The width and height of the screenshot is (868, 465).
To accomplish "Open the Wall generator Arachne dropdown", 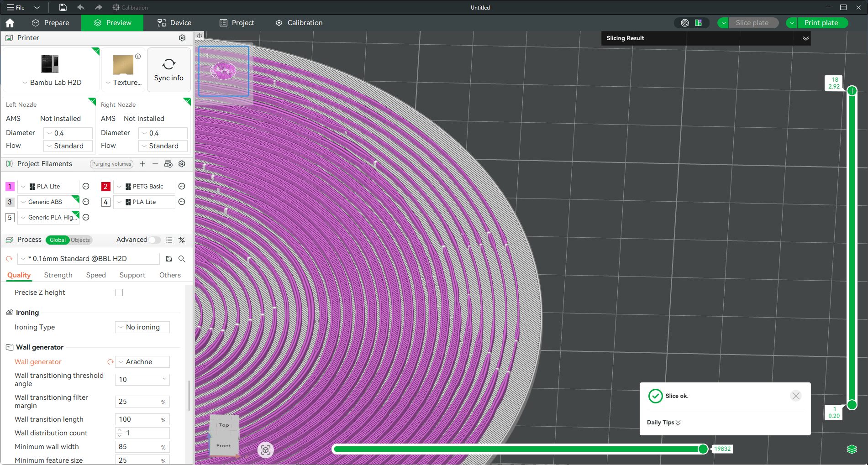I will point(142,362).
